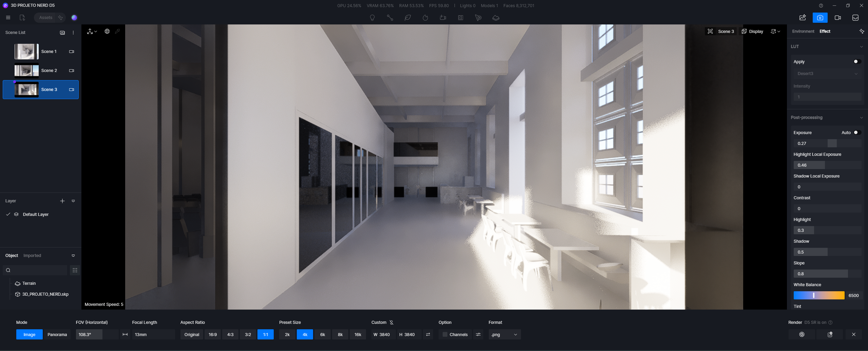Expand the Desert3 LUT dropdown

click(x=827, y=74)
